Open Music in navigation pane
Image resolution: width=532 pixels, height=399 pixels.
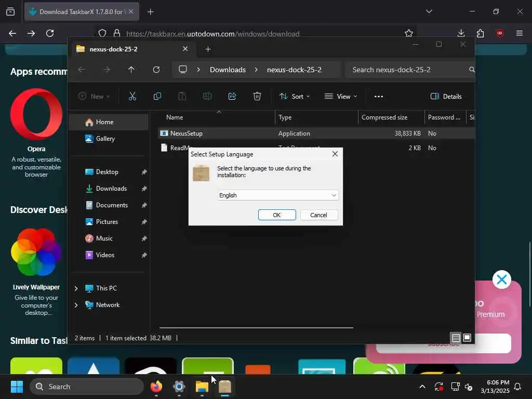(x=109, y=238)
